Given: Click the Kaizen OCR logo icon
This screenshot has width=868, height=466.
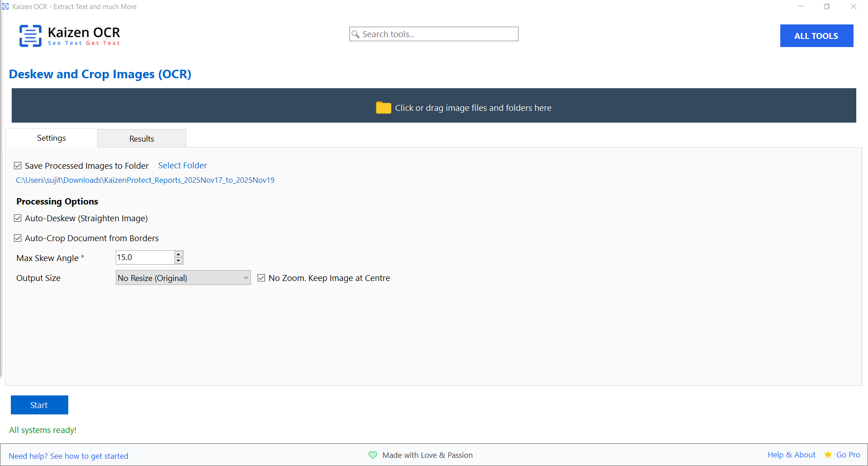Looking at the screenshot, I should tap(30, 36).
